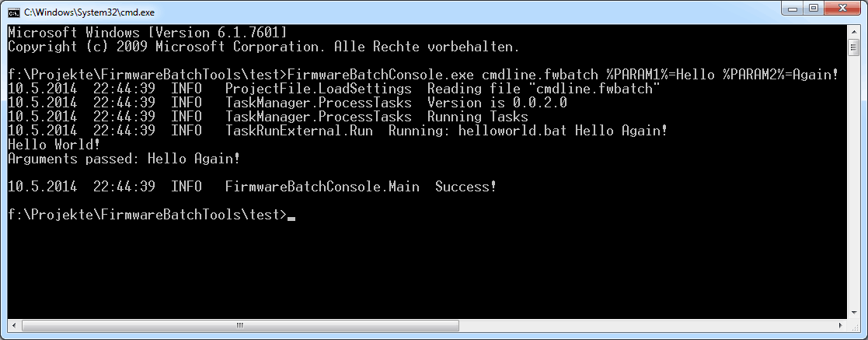The height and width of the screenshot is (340, 868).
Task: Click the "Arguments passed: Hello Again!" line
Action: click(x=124, y=159)
